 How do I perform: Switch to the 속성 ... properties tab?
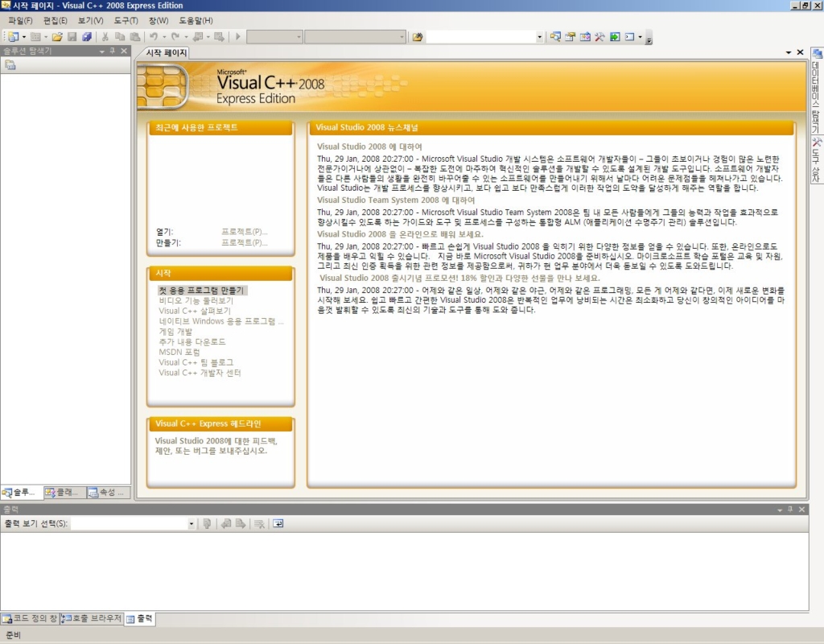(x=108, y=493)
